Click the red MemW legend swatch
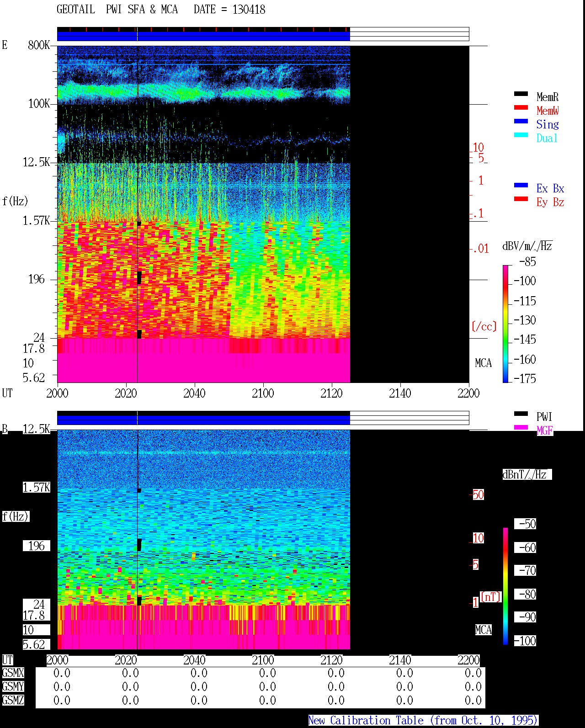The image size is (585, 728). pos(521,108)
